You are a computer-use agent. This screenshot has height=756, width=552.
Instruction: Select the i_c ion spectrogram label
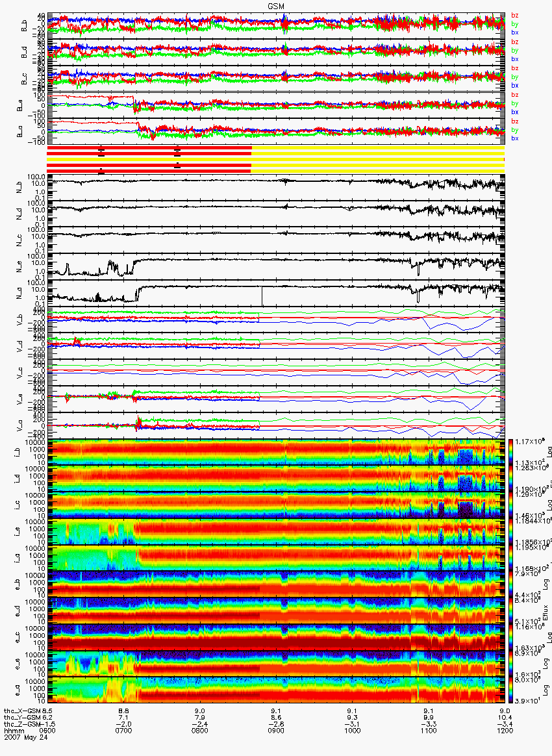[x=18, y=505]
